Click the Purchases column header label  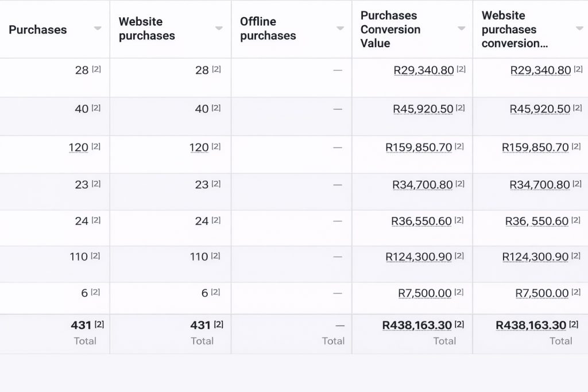tap(38, 30)
